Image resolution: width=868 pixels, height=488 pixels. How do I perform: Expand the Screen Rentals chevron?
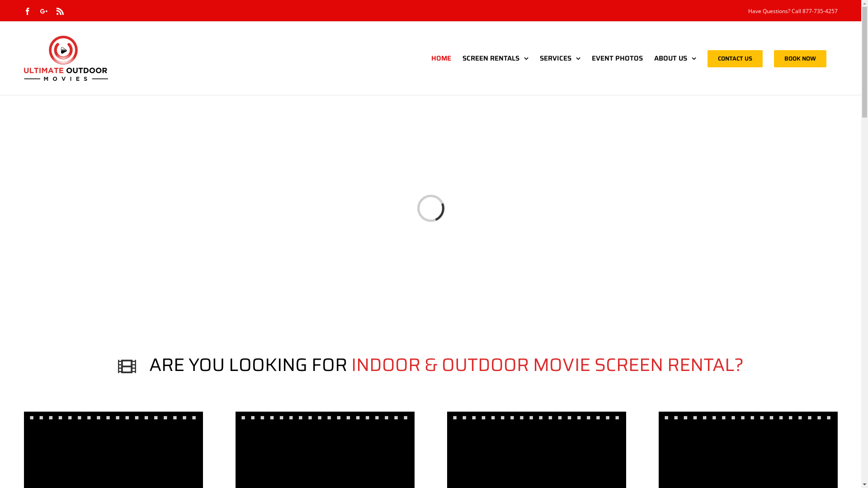(x=526, y=59)
